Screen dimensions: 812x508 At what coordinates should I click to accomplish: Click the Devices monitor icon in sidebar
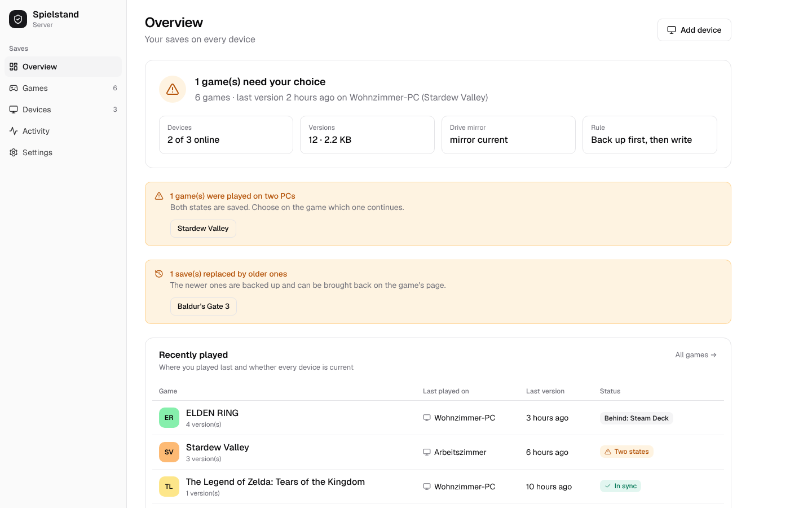pyautogui.click(x=14, y=110)
